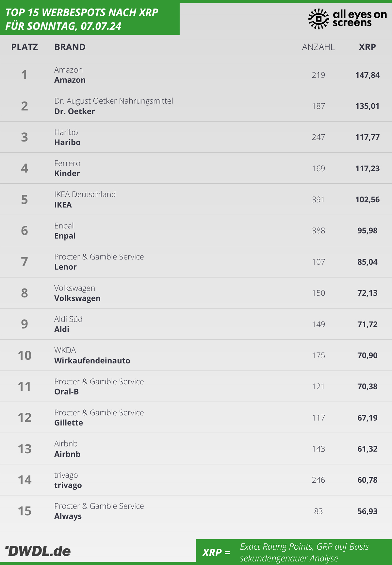The height and width of the screenshot is (565, 392).
Task: Select trivago XRP value 60,78
Action: click(367, 480)
